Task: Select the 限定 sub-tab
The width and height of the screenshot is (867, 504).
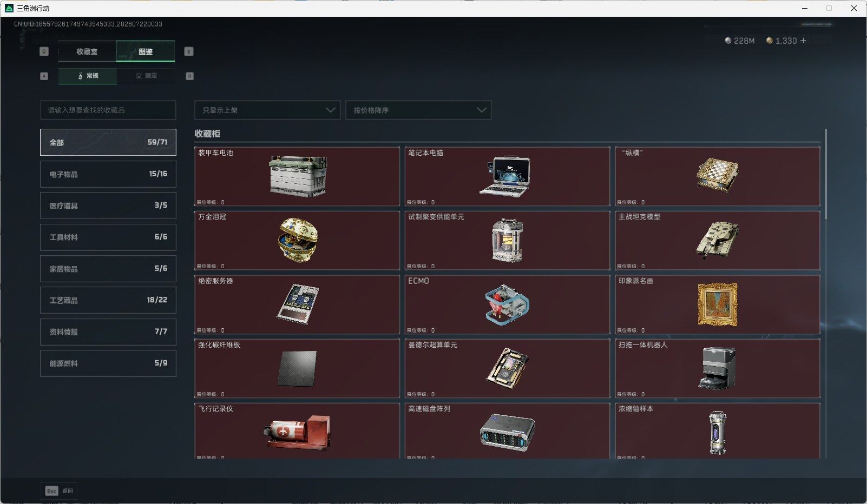Action: 146,76
